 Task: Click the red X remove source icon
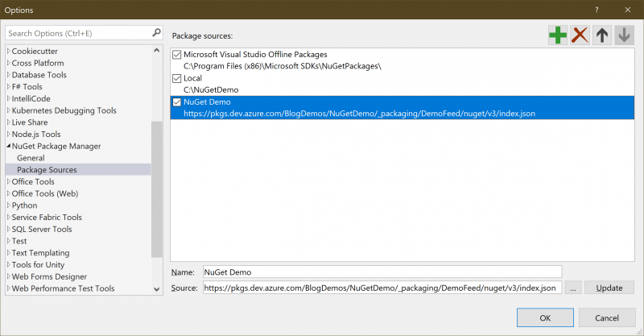(x=580, y=35)
